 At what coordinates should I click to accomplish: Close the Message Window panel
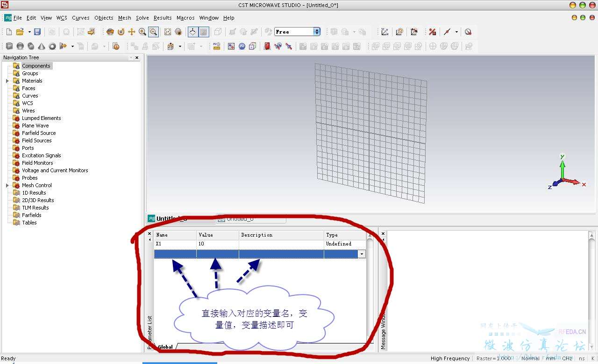pos(383,234)
